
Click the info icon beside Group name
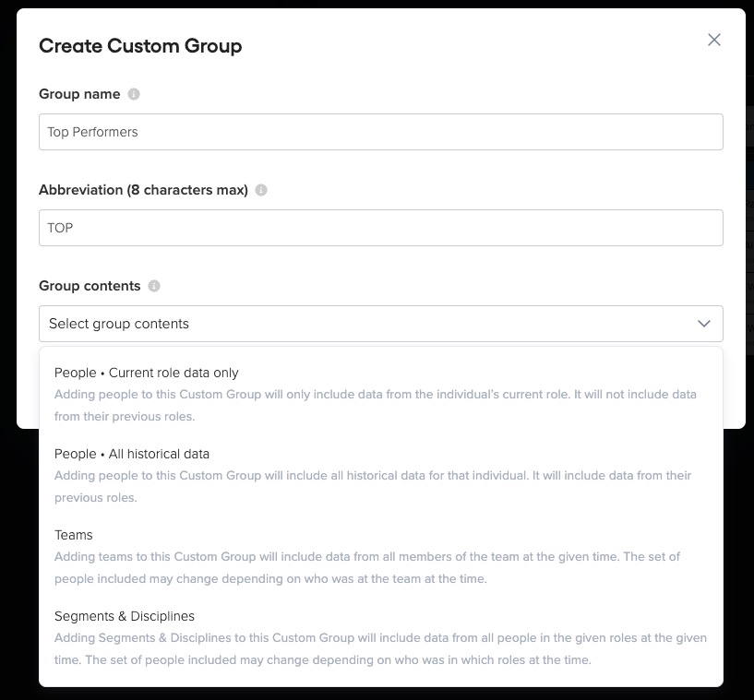click(134, 94)
